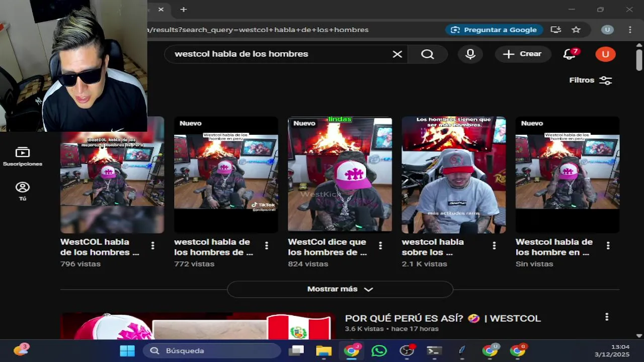This screenshot has width=644, height=362.
Task: Open options for the 2.1 K vistas short
Action: (494, 246)
